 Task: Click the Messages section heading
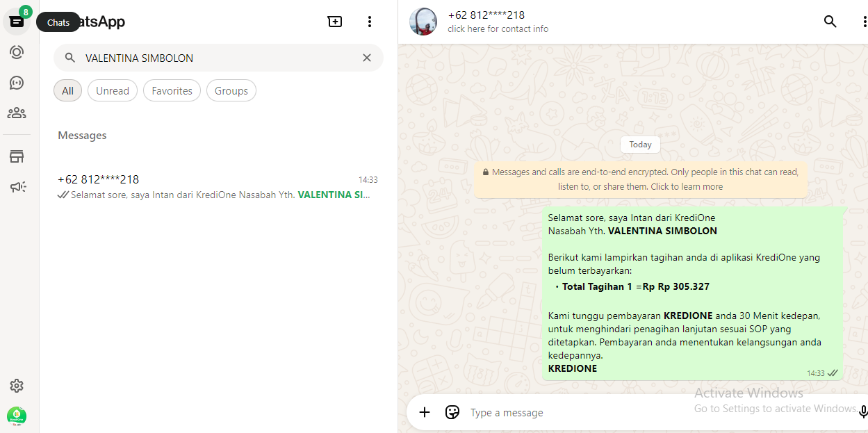pos(82,136)
